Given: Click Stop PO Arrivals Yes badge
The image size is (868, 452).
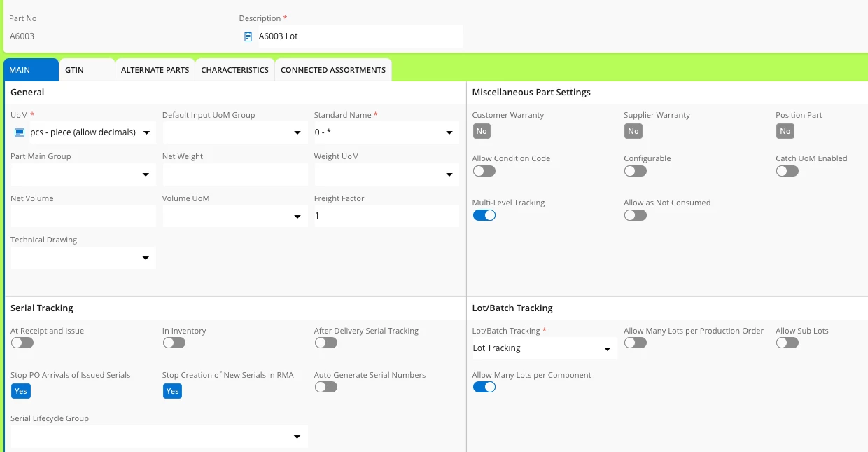Looking at the screenshot, I should pyautogui.click(x=21, y=391).
